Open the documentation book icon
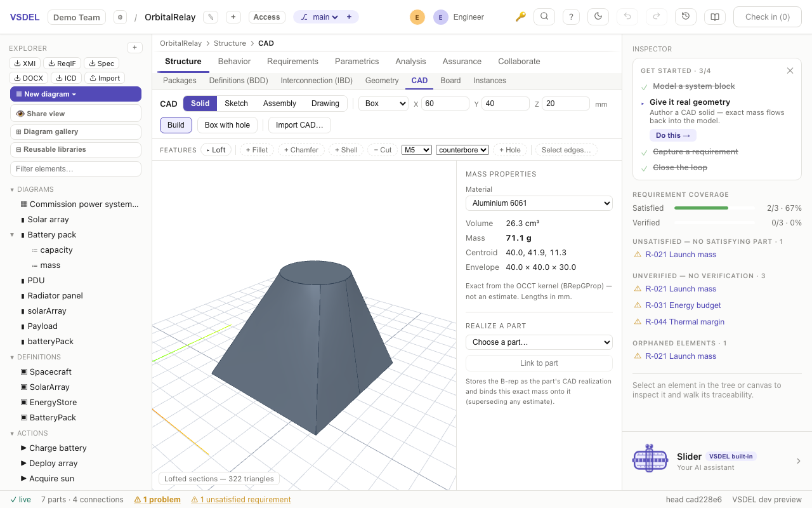Screen dimensions: 812x508 pyautogui.click(x=715, y=17)
